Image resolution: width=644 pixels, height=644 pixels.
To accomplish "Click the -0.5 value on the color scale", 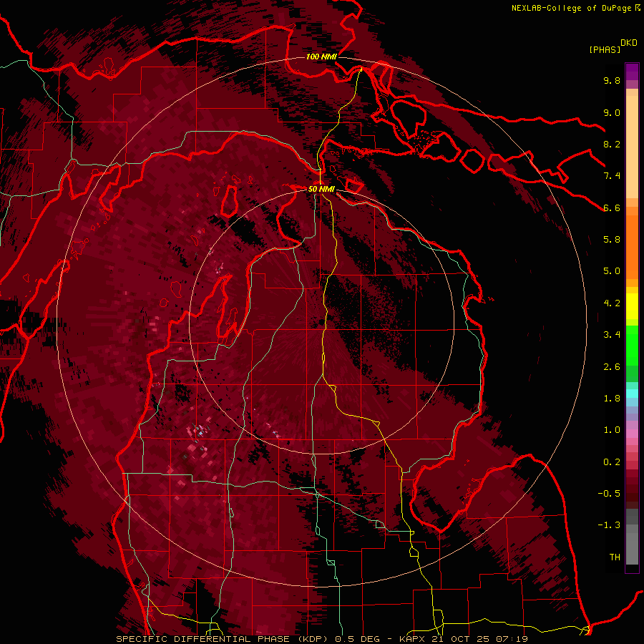I will click(609, 494).
